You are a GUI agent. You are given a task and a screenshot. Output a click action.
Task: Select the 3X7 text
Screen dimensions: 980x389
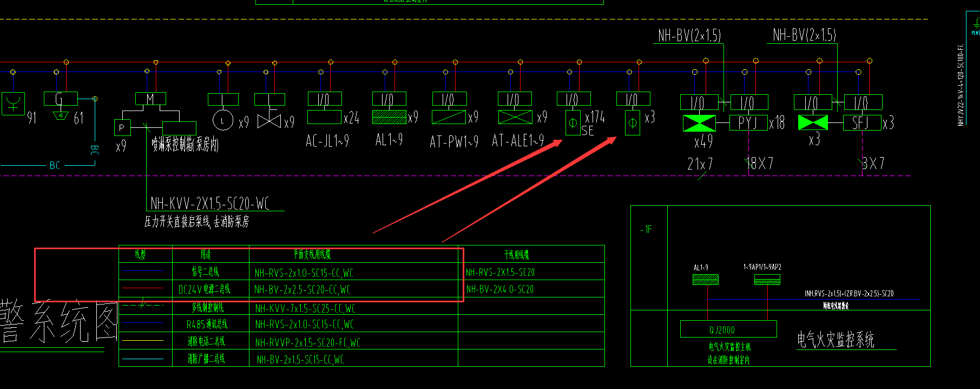point(873,163)
